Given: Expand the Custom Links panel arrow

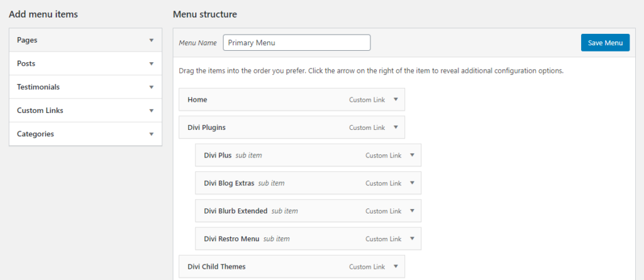Looking at the screenshot, I should click(x=152, y=110).
